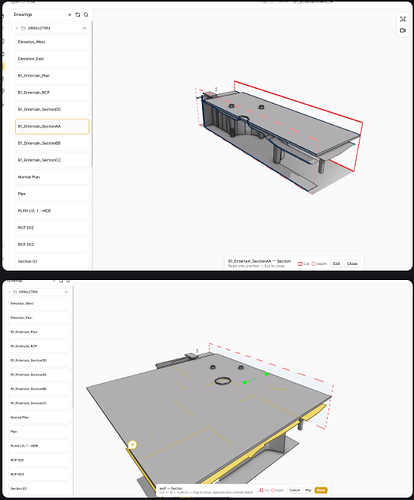Open the Plan drawing in the top list
This screenshot has height=500, width=414.
click(52, 194)
